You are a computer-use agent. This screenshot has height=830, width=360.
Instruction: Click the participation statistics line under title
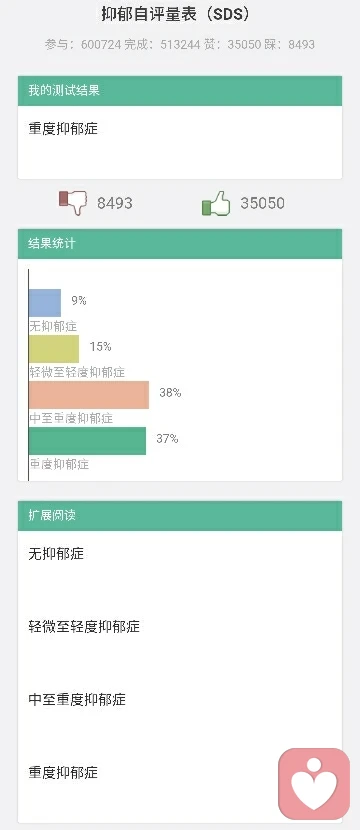pyautogui.click(x=180, y=44)
